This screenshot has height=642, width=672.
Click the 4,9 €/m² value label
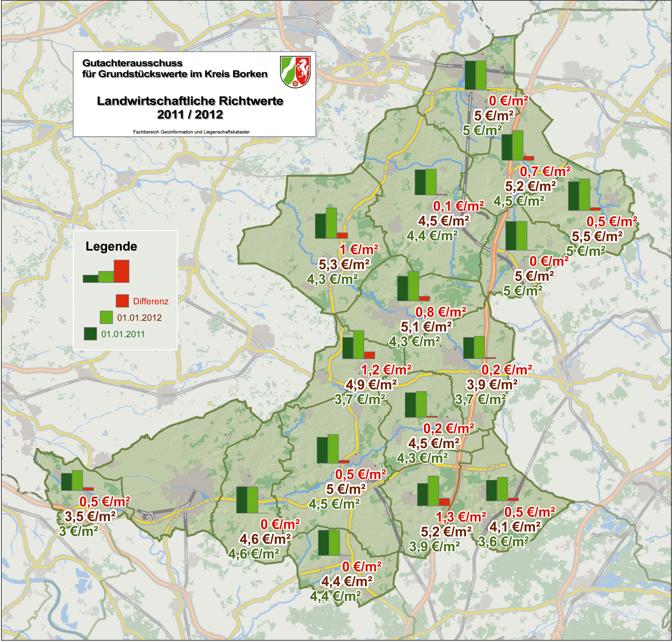pyautogui.click(x=372, y=385)
